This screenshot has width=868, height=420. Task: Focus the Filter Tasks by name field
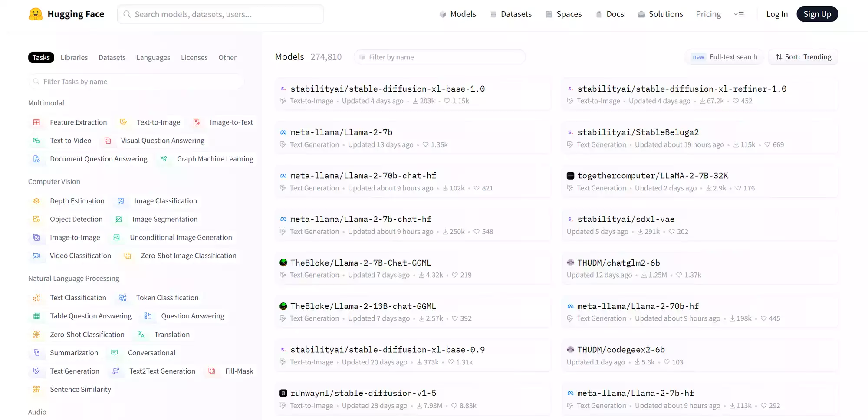[136, 82]
